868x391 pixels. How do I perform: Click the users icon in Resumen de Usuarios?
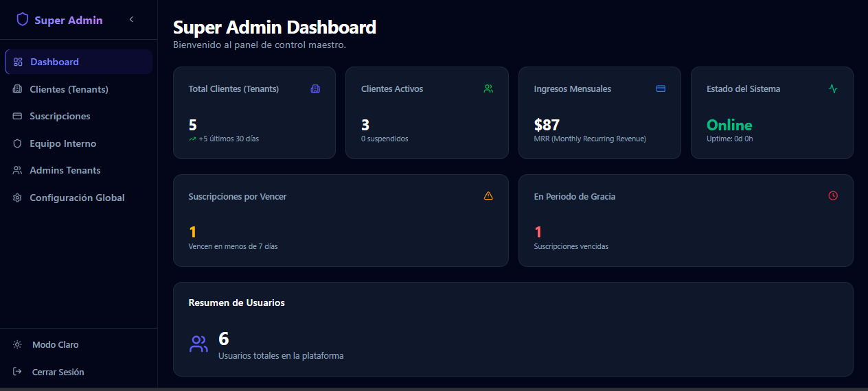(x=198, y=344)
